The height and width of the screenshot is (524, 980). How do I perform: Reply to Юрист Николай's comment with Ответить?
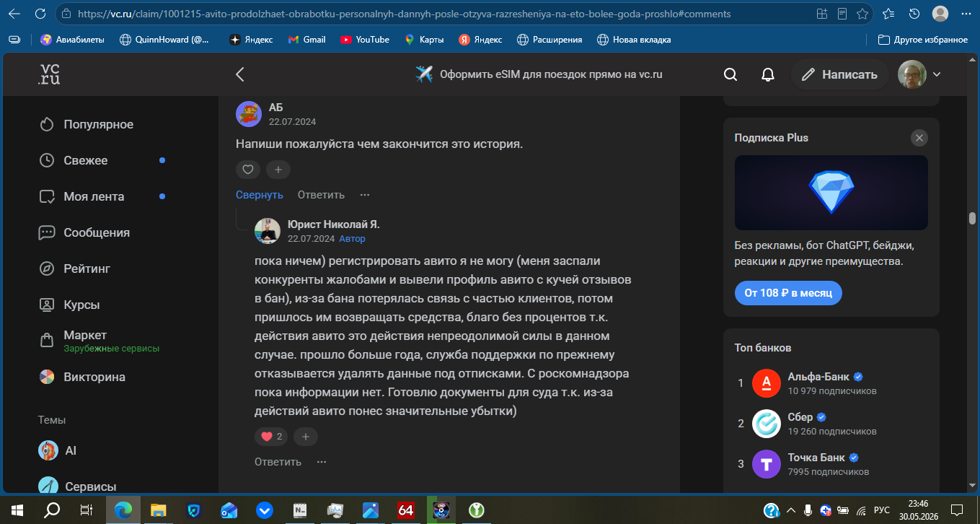click(x=278, y=462)
